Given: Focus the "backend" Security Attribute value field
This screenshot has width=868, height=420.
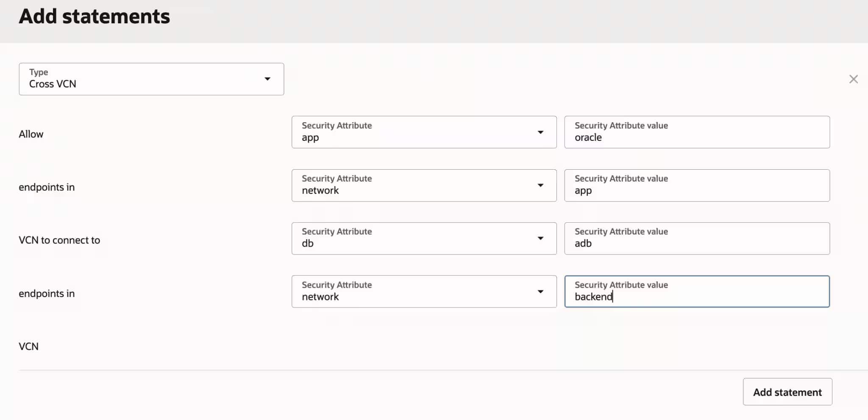Looking at the screenshot, I should coord(697,292).
